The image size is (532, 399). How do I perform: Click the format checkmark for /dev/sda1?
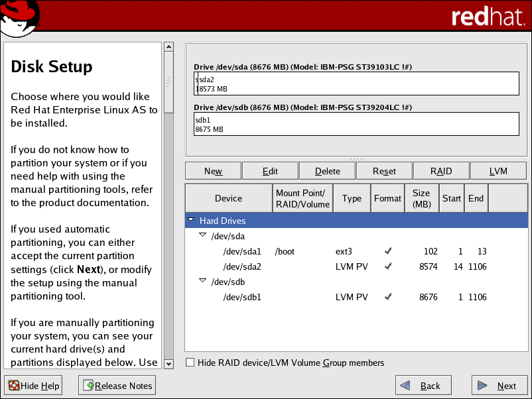click(388, 251)
